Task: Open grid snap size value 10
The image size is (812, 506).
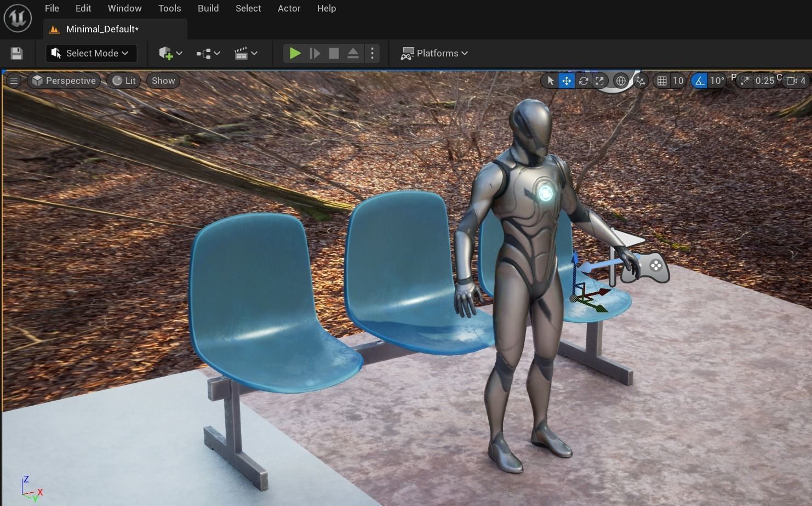Action: 678,81
